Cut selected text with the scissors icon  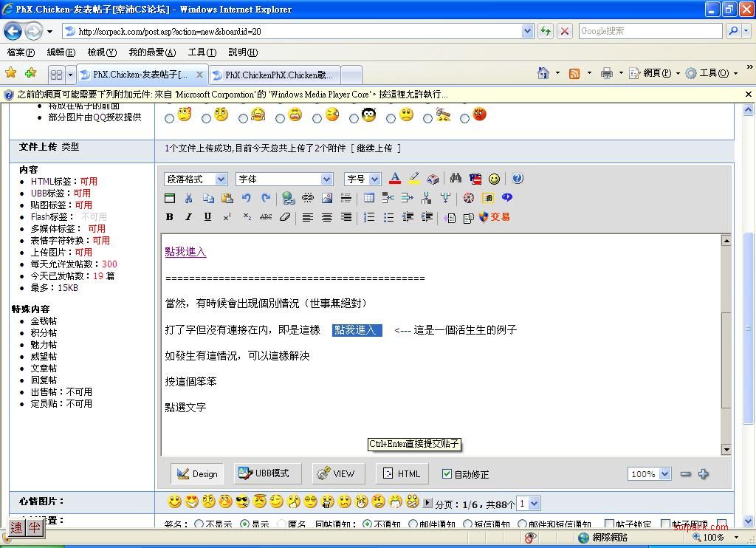coord(188,198)
